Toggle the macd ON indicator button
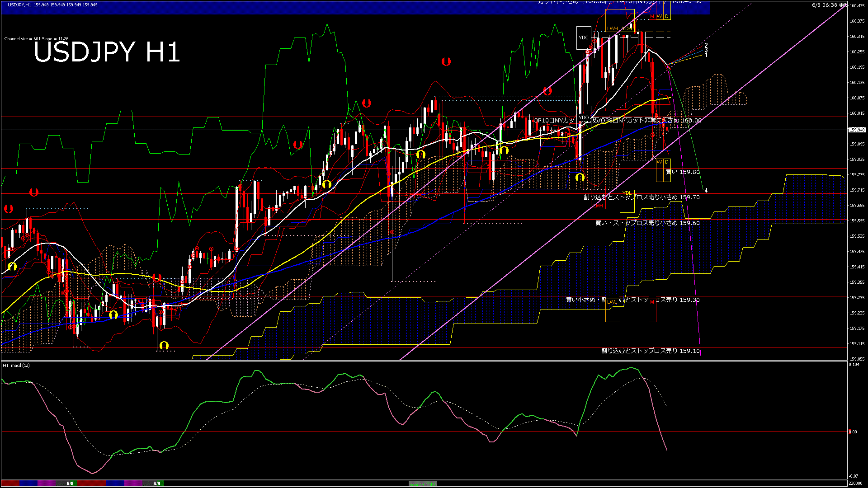 pos(423,484)
